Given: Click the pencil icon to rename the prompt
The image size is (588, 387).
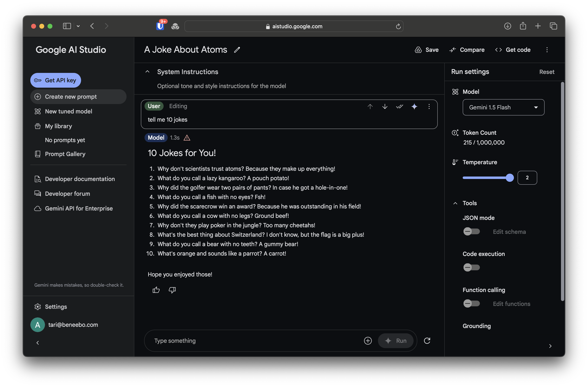Looking at the screenshot, I should [x=237, y=50].
